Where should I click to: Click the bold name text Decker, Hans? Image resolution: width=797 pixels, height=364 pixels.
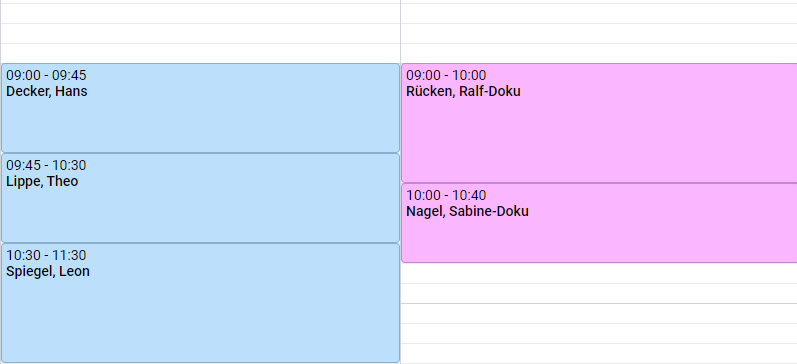[47, 92]
